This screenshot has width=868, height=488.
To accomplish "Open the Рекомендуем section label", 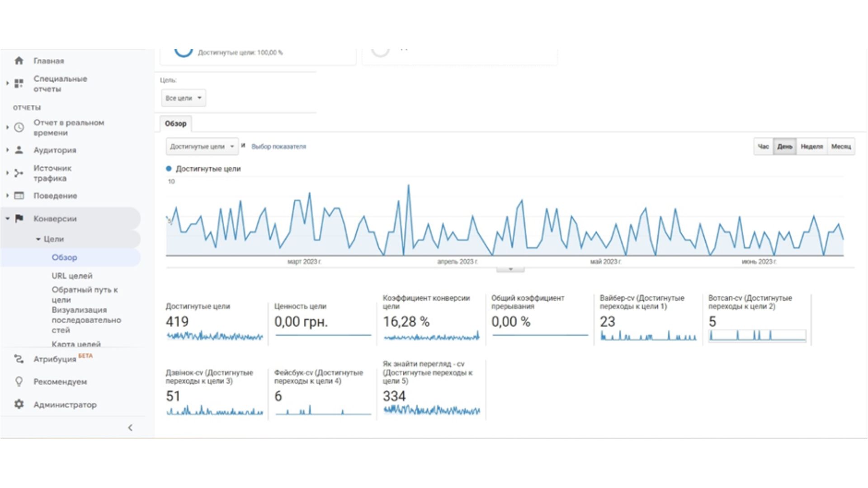I will [x=60, y=382].
